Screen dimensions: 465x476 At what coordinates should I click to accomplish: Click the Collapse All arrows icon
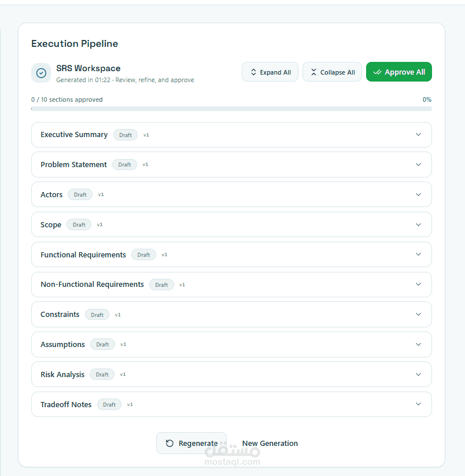coord(313,72)
